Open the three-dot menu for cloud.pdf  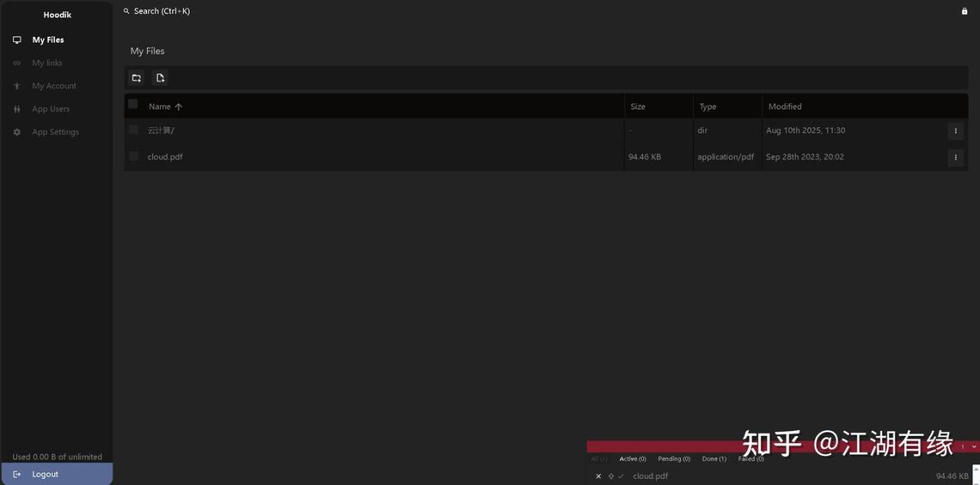955,157
